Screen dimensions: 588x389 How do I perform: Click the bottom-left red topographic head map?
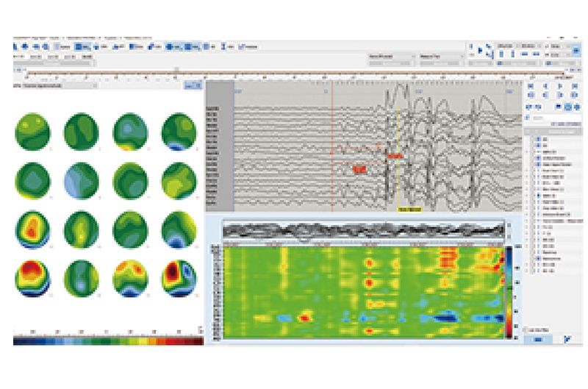33,278
